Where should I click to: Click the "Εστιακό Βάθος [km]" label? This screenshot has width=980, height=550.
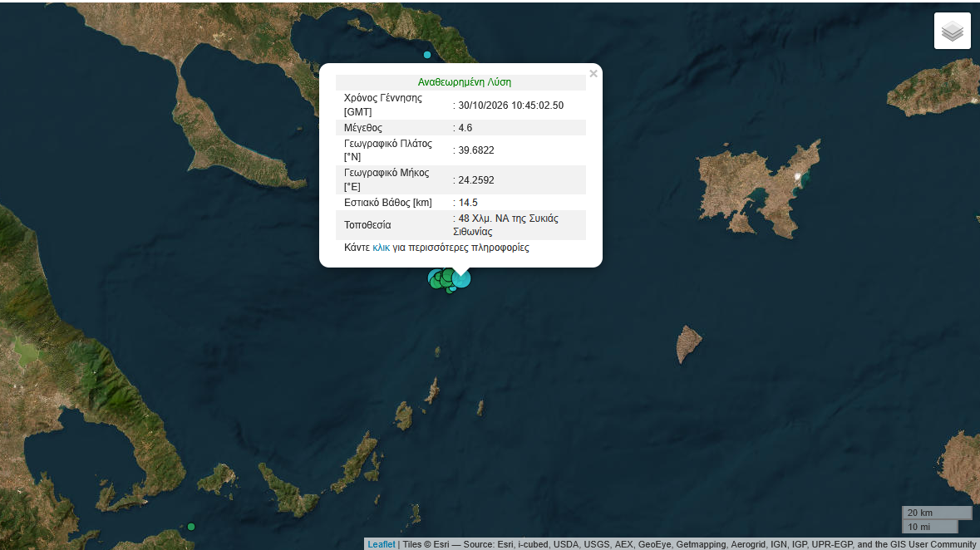point(388,203)
